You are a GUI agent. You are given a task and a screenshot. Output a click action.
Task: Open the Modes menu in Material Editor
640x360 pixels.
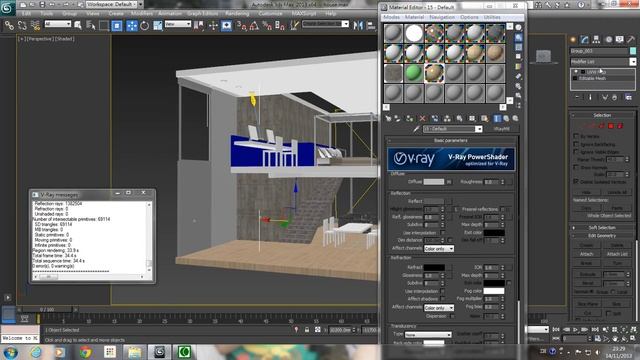click(391, 17)
